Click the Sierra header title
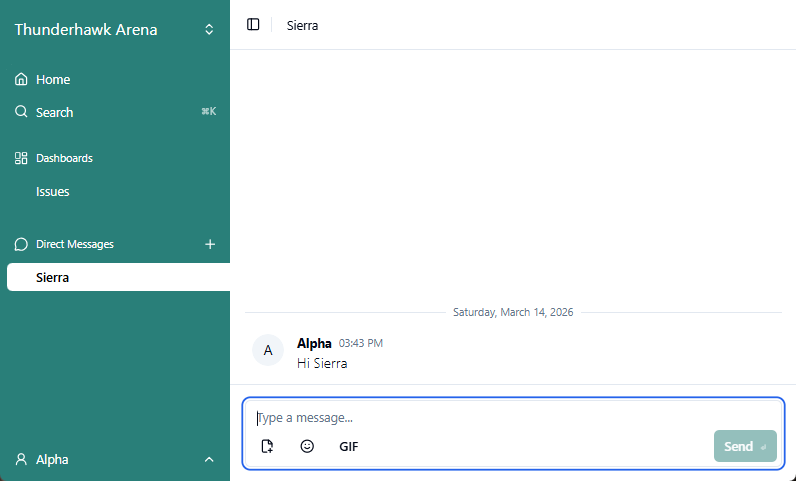796x481 pixels. (x=302, y=25)
